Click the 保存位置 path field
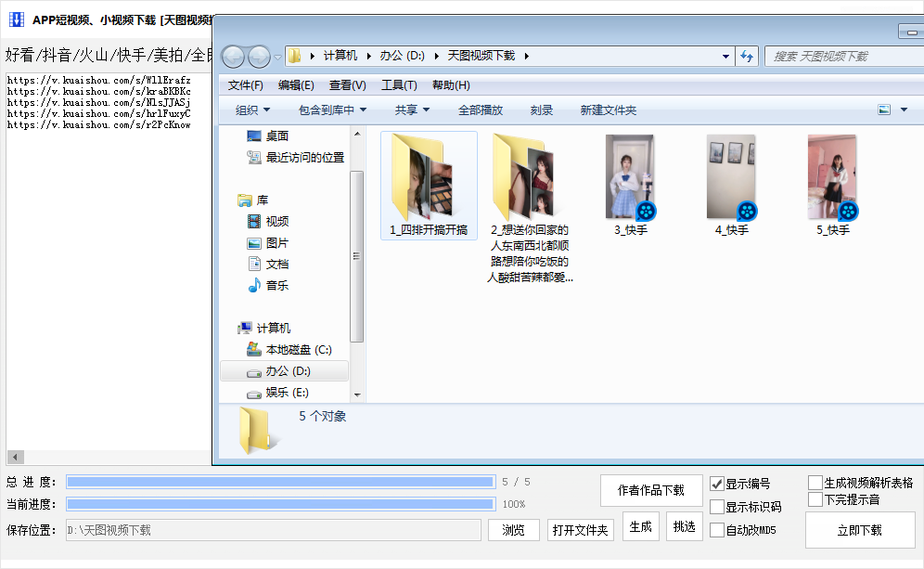 pos(274,530)
